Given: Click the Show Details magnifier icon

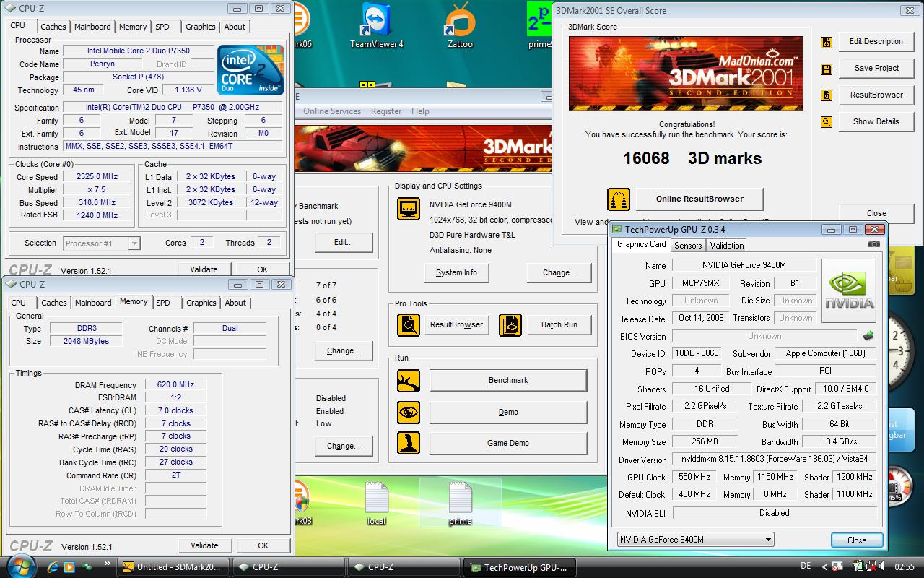Looking at the screenshot, I should [827, 122].
